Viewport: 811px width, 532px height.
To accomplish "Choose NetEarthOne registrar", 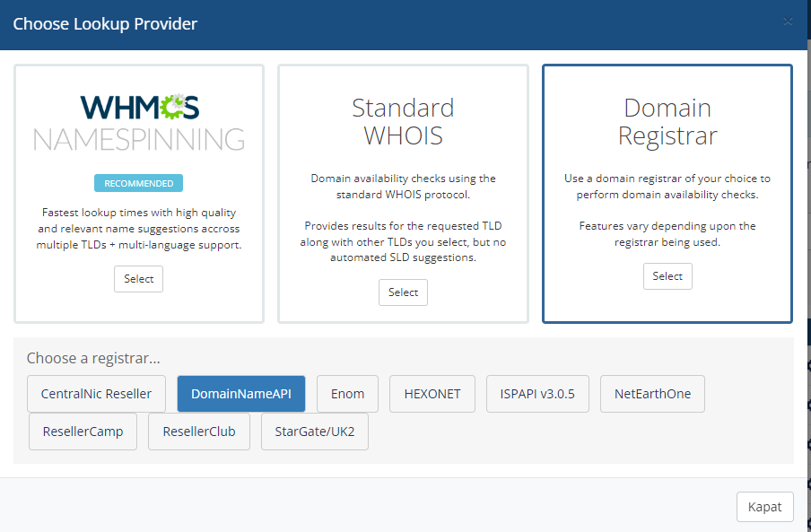I will [x=653, y=394].
